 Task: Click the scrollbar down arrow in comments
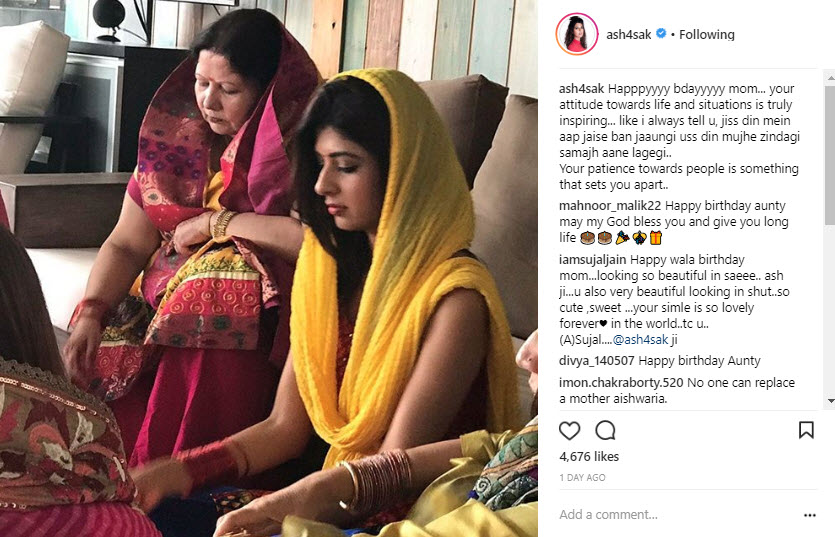point(830,401)
